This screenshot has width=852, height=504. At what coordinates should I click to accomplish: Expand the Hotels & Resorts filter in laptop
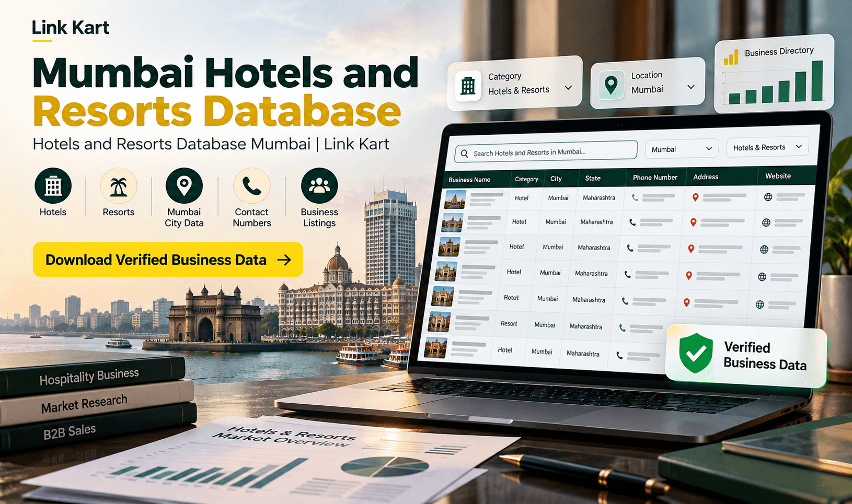[767, 147]
